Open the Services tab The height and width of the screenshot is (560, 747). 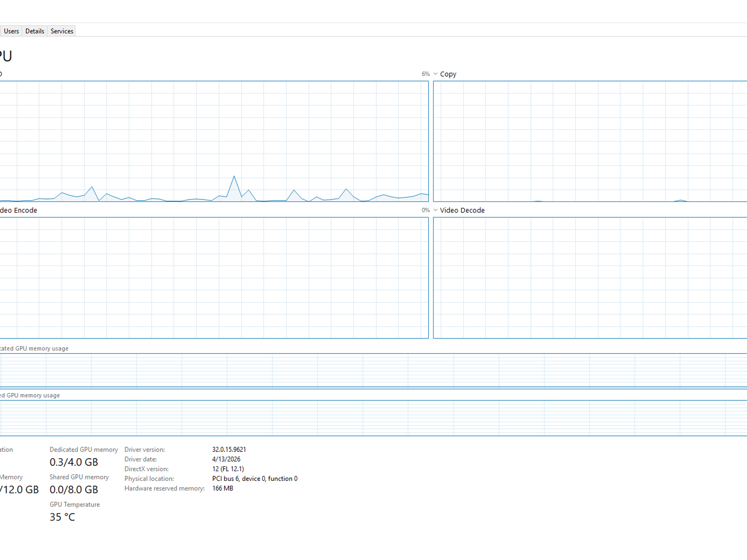coord(62,31)
